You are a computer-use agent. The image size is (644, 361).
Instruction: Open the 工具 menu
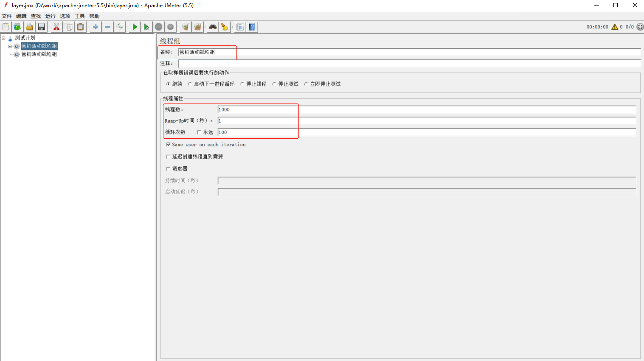(80, 16)
